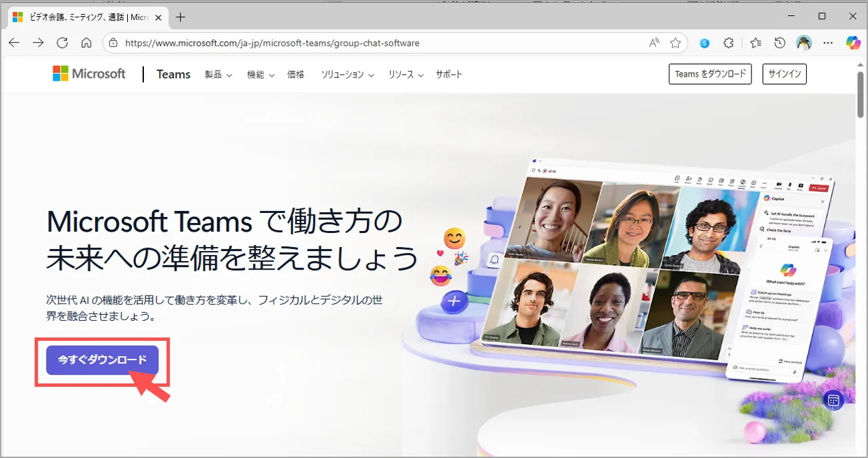Image resolution: width=868 pixels, height=458 pixels.
Task: Open the 価格 menu item
Action: (x=296, y=75)
